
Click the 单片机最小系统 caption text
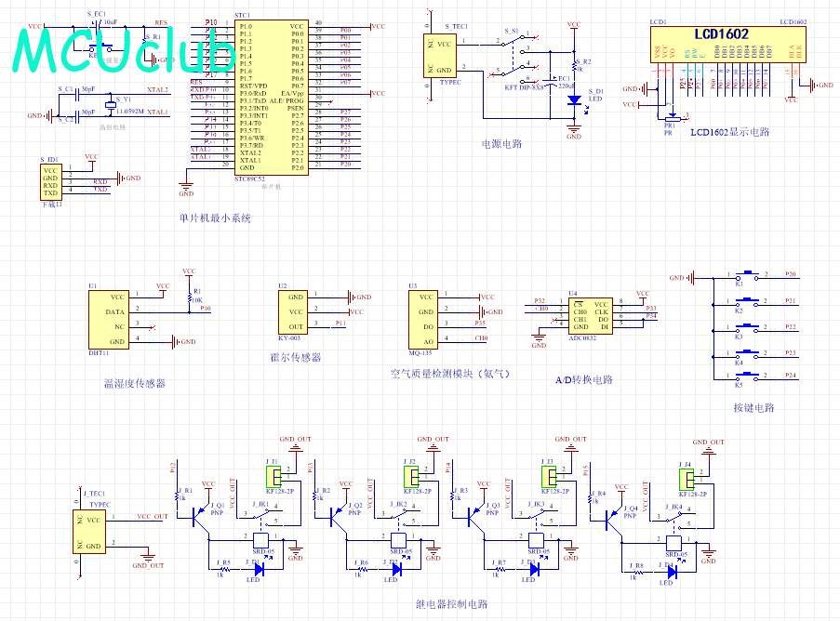[x=215, y=218]
